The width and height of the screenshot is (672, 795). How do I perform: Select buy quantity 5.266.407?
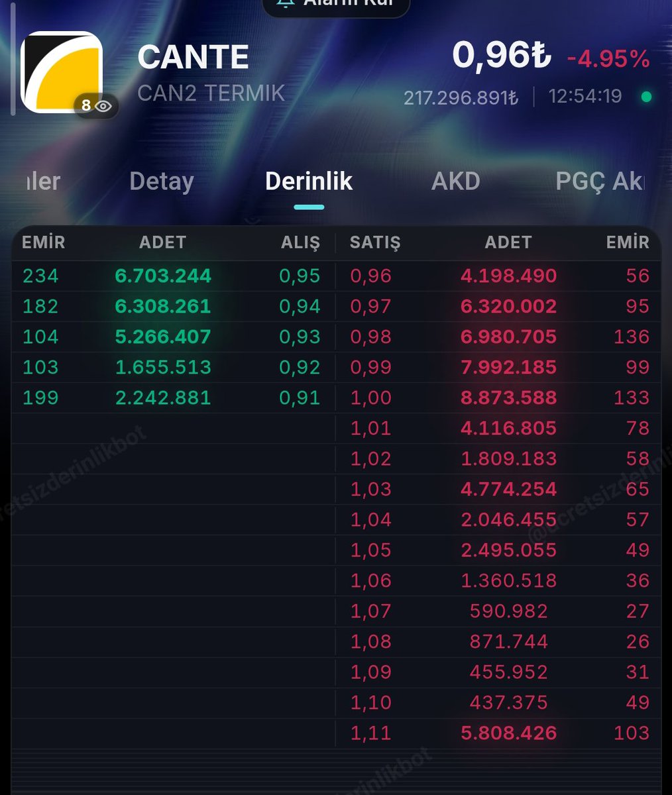coord(163,337)
